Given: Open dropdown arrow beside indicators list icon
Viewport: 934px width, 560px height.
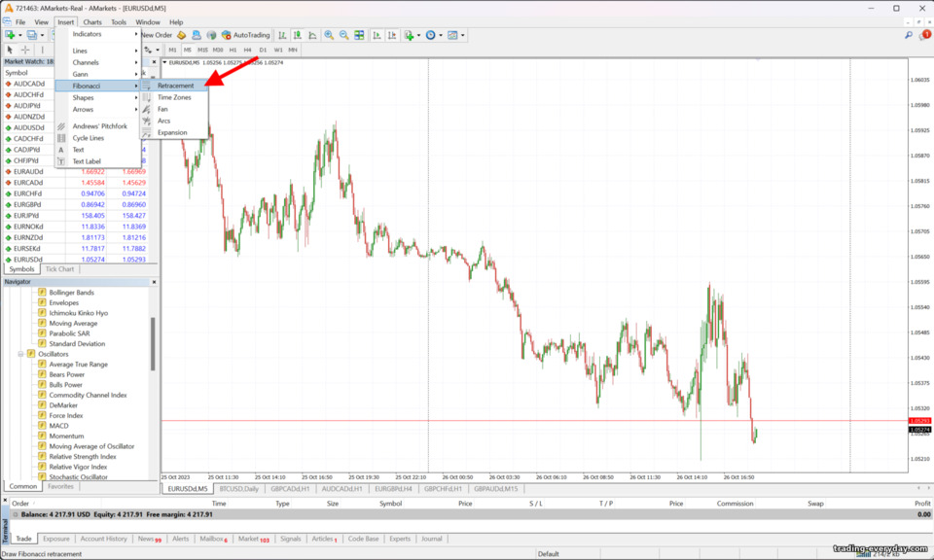Looking at the screenshot, I should pyautogui.click(x=418, y=35).
